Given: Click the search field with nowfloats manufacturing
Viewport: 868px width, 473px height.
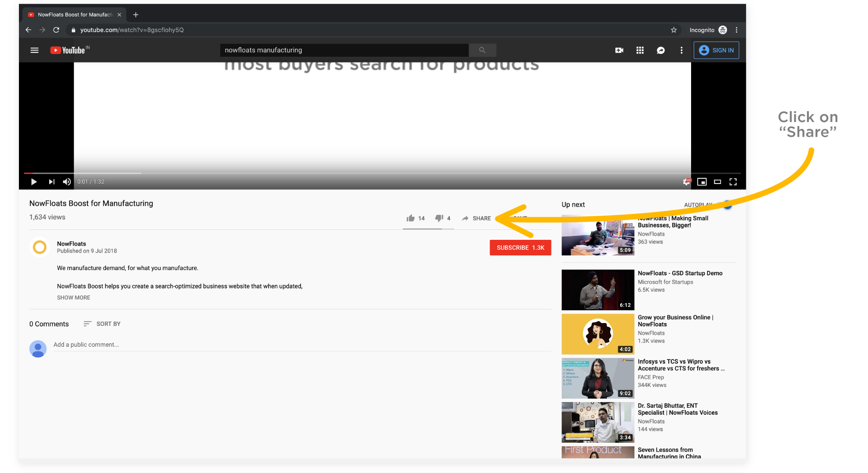Looking at the screenshot, I should pyautogui.click(x=344, y=50).
